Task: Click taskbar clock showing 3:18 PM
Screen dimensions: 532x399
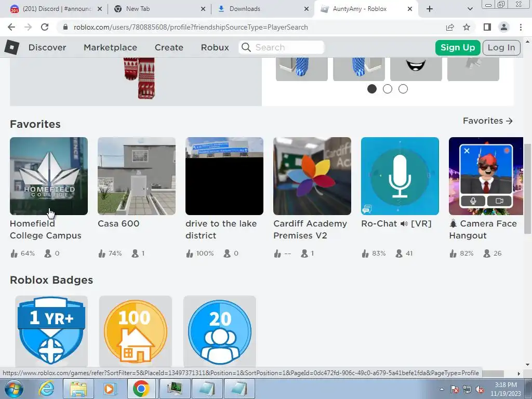Action: [x=506, y=385]
